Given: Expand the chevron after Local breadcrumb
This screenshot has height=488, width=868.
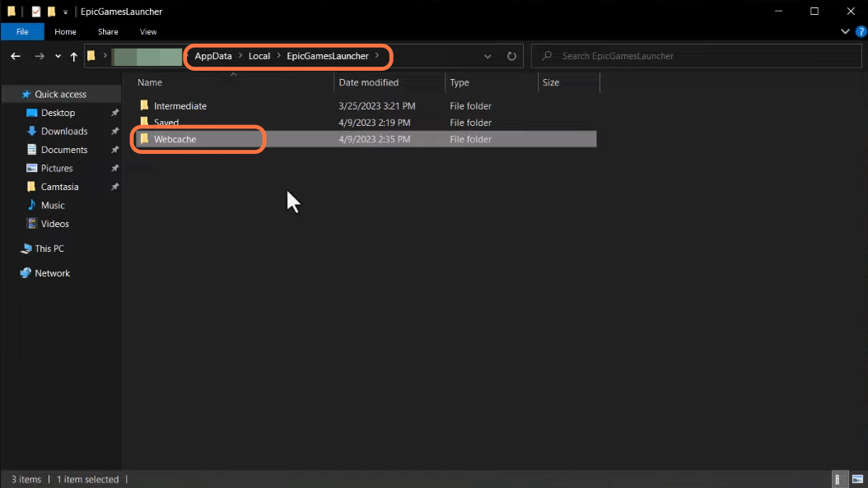Looking at the screenshot, I should coord(278,56).
